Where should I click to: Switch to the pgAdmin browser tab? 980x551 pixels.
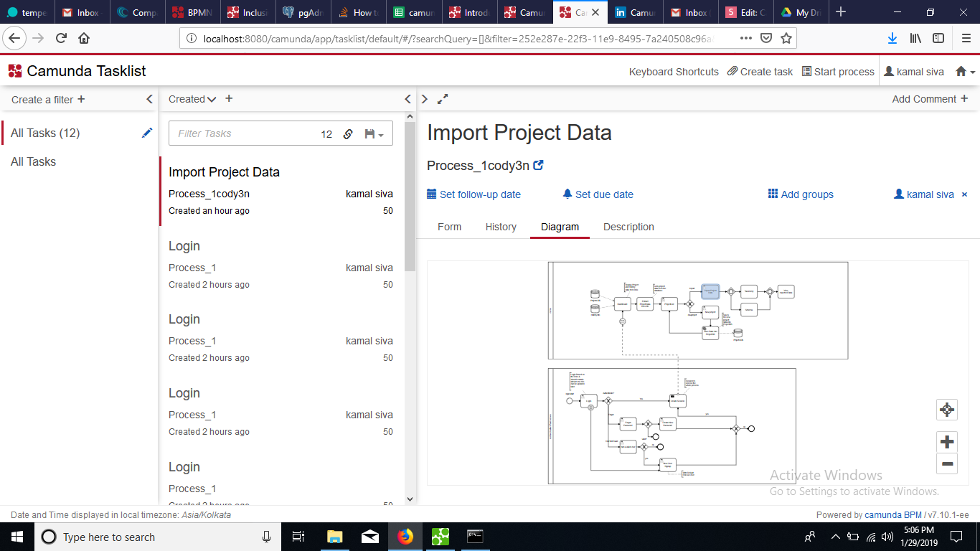[x=303, y=12]
